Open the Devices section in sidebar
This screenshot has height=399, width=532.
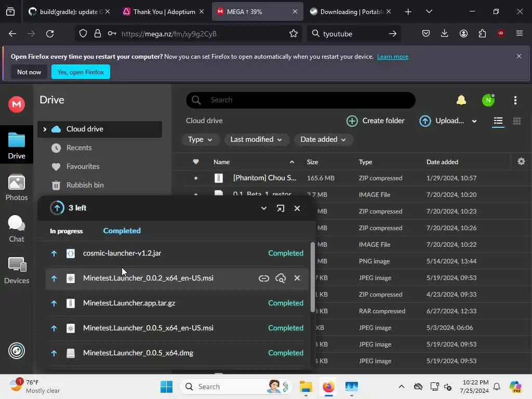click(17, 270)
